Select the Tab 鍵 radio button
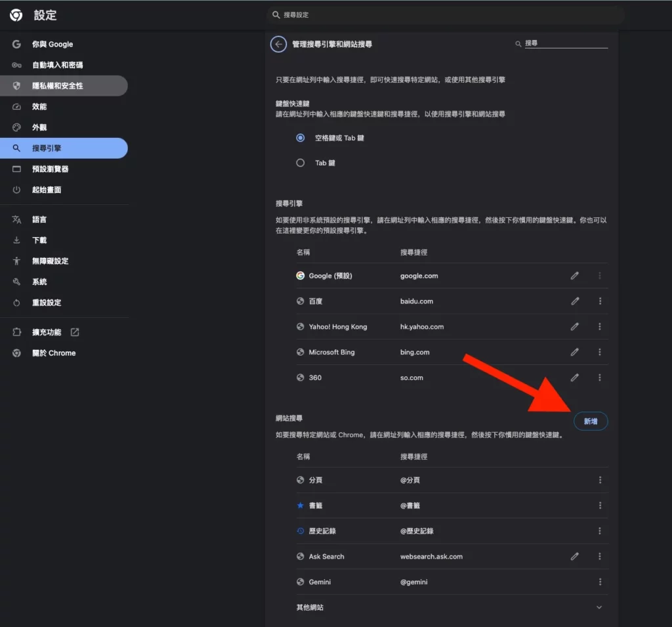Viewport: 672px width, 627px height. (301, 163)
